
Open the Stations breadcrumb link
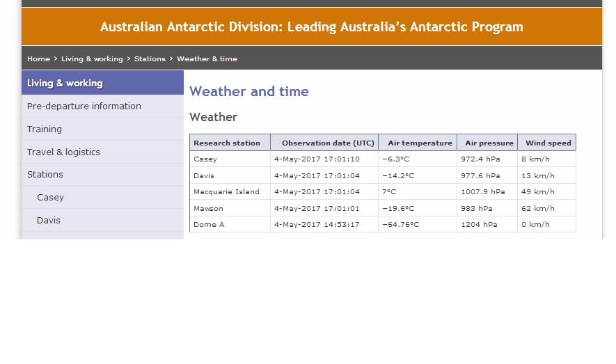(150, 59)
